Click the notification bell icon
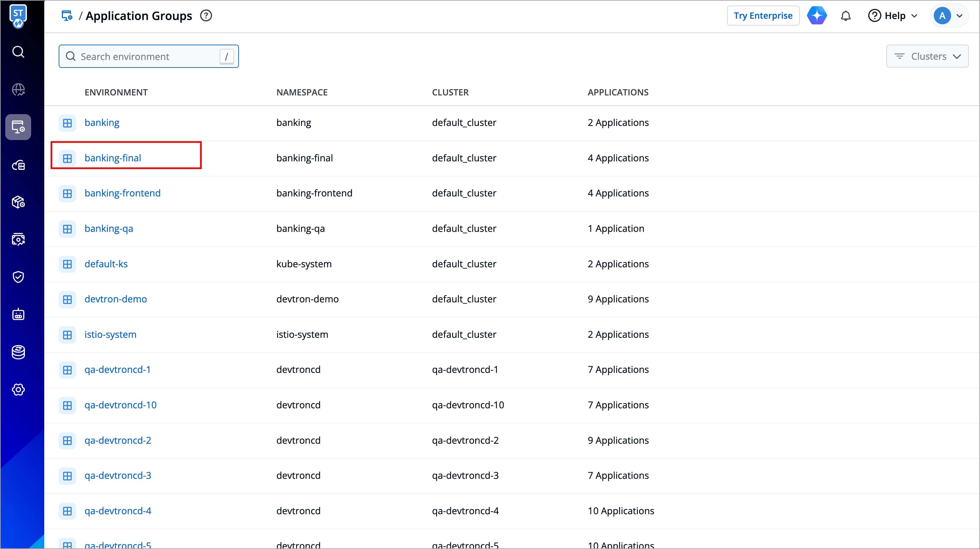Viewport: 980px width, 549px height. tap(845, 16)
